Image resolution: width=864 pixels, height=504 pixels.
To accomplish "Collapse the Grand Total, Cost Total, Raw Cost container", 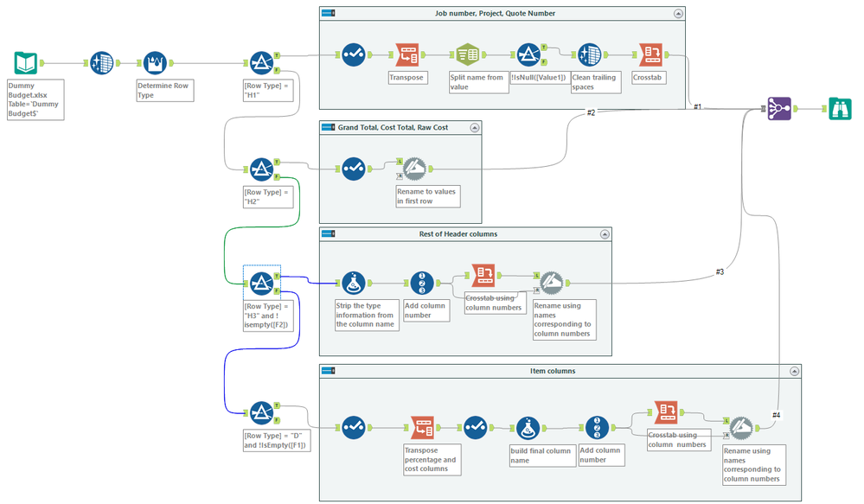I will (475, 128).
